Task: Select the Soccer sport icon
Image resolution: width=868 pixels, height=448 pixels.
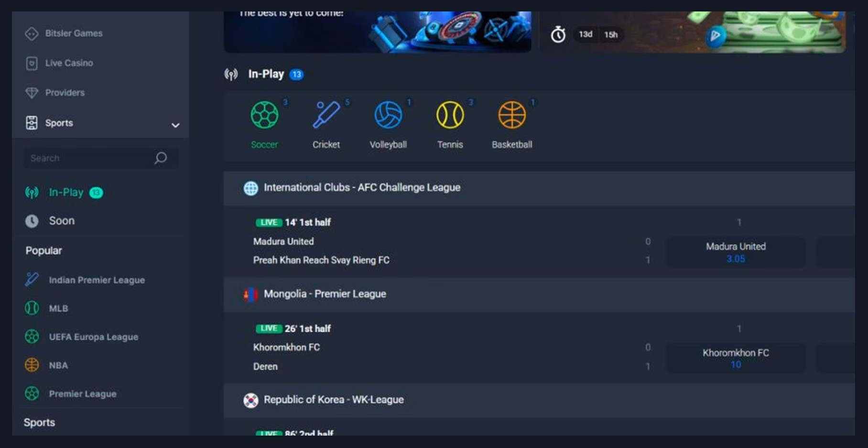Action: tap(264, 115)
